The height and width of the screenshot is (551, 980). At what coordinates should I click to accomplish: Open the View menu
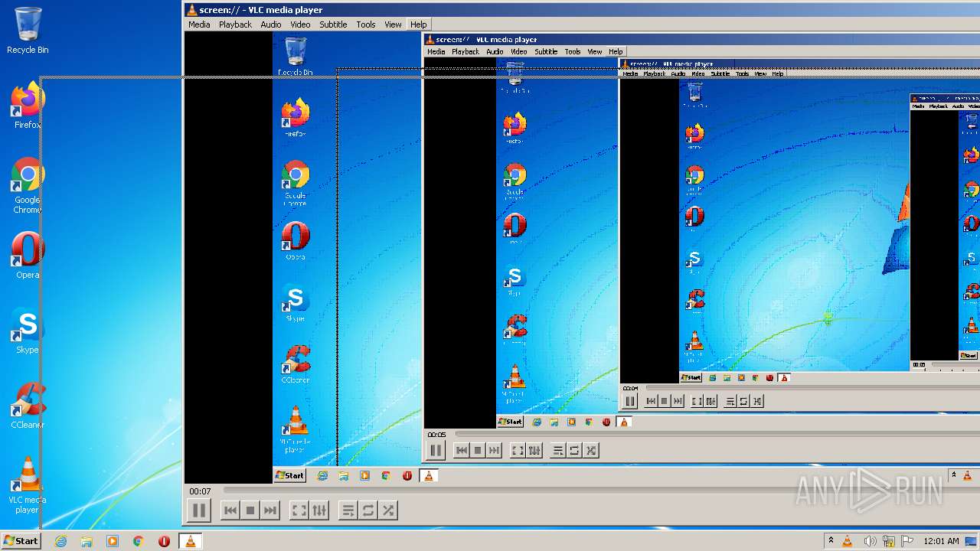coord(393,24)
